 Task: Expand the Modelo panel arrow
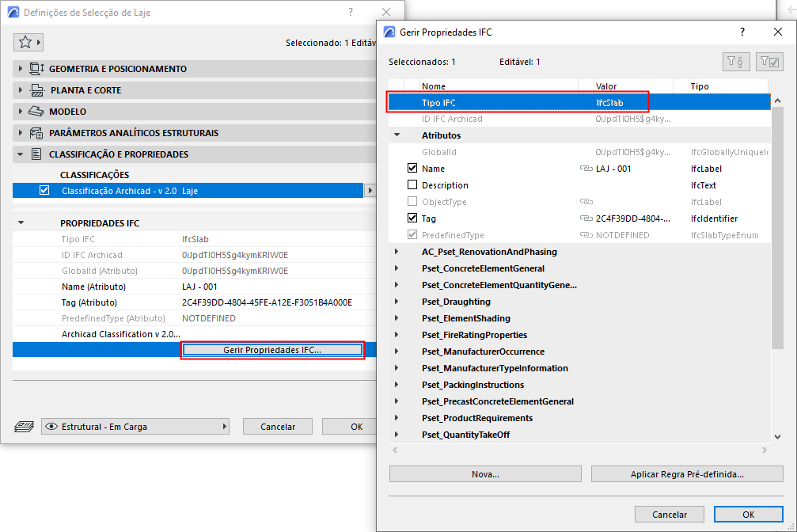[x=21, y=111]
